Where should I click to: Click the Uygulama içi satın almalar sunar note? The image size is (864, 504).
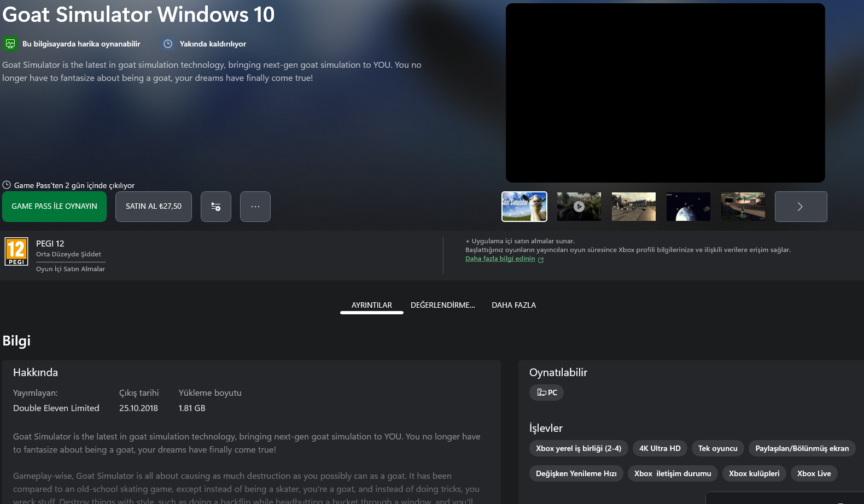[520, 241]
